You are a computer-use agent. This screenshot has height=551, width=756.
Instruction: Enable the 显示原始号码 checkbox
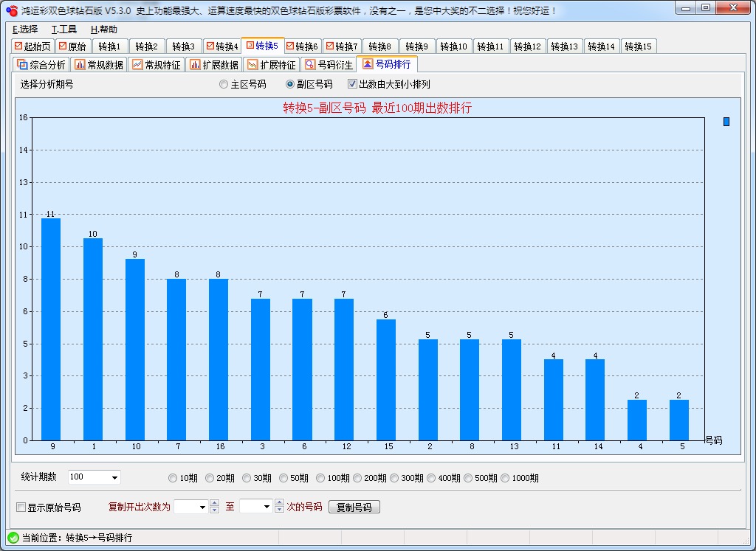[19, 507]
